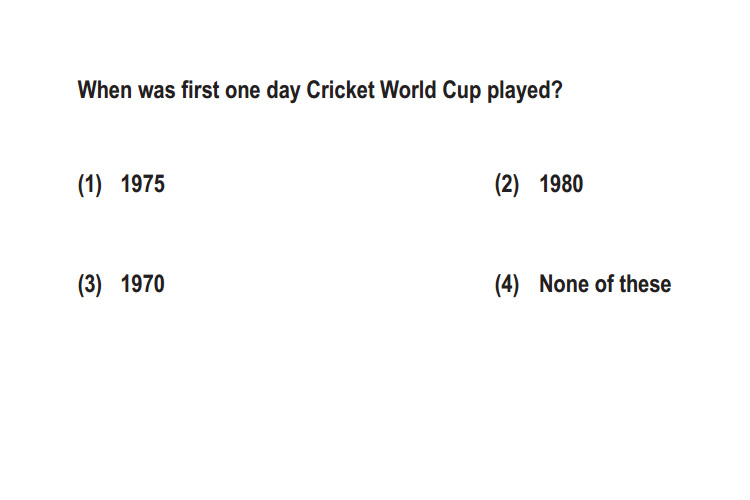Click the (4) option number label
Viewport: 750px width, 500px height.
pyautogui.click(x=507, y=284)
